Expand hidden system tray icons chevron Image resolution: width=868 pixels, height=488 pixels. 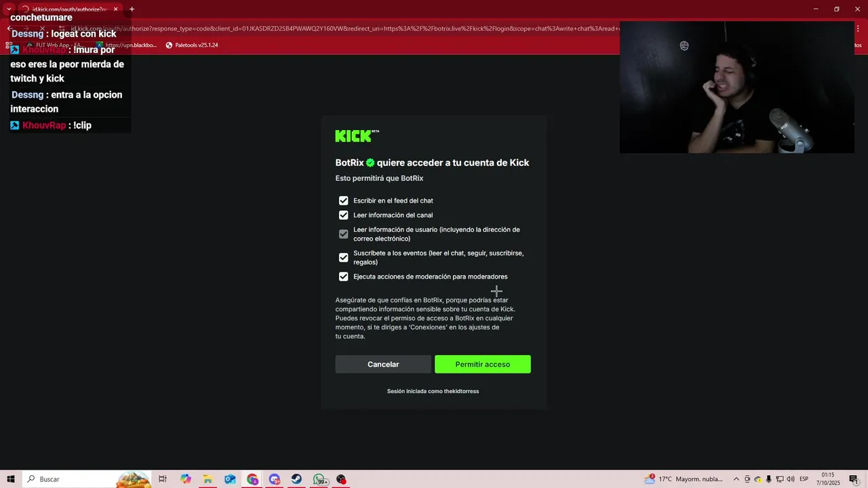click(x=736, y=479)
